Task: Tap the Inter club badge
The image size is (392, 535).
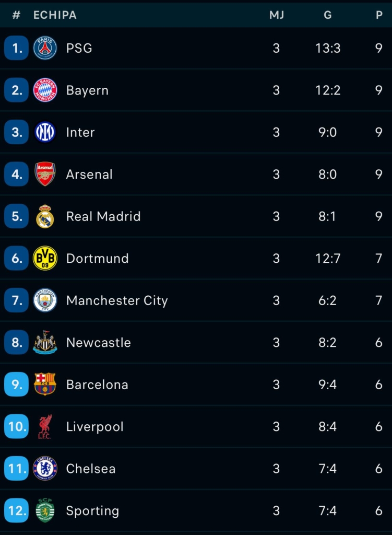Action: tap(45, 132)
